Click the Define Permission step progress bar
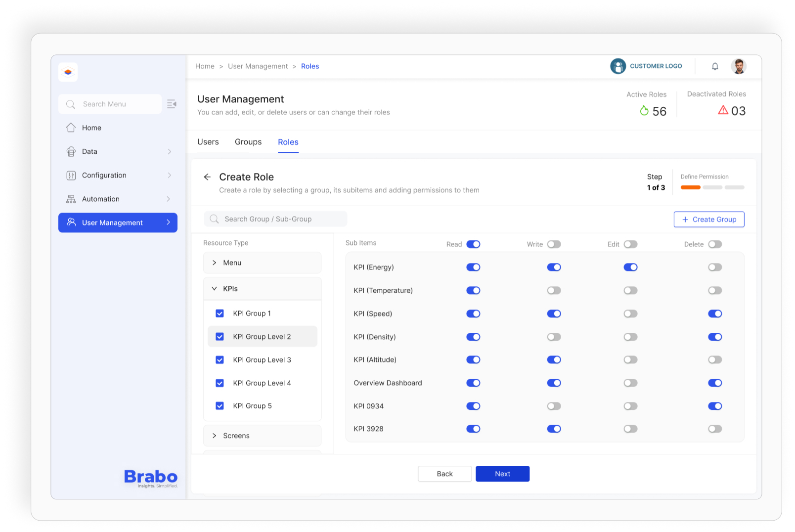The height and width of the screenshot is (532, 795). point(712,187)
